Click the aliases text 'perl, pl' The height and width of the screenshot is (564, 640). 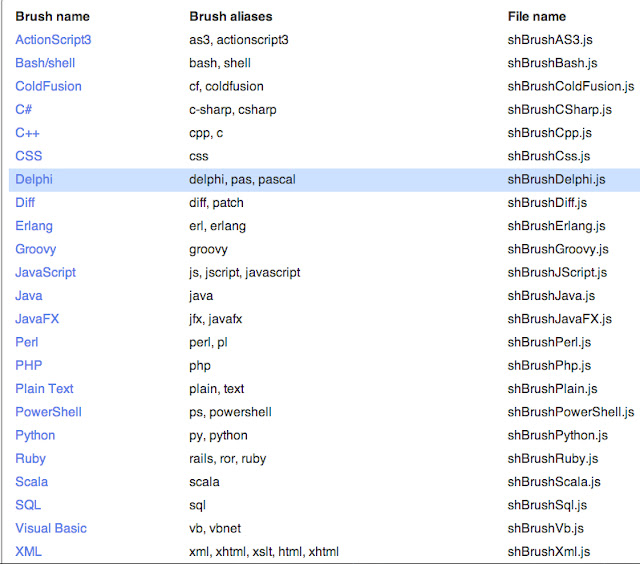tap(209, 342)
